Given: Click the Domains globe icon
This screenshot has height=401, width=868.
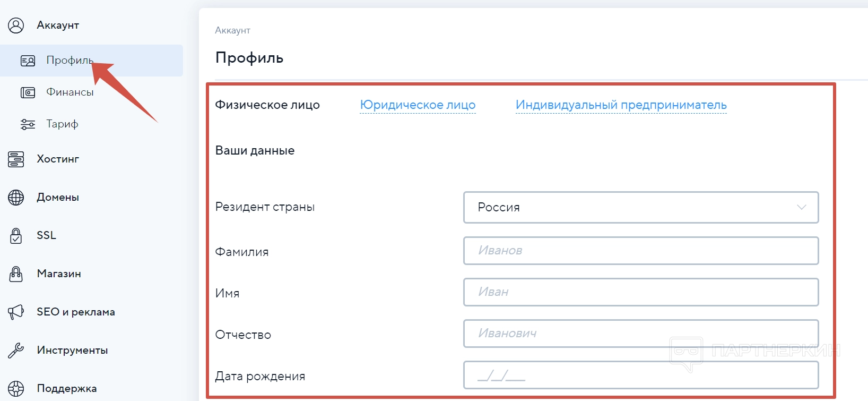Looking at the screenshot, I should tap(16, 197).
